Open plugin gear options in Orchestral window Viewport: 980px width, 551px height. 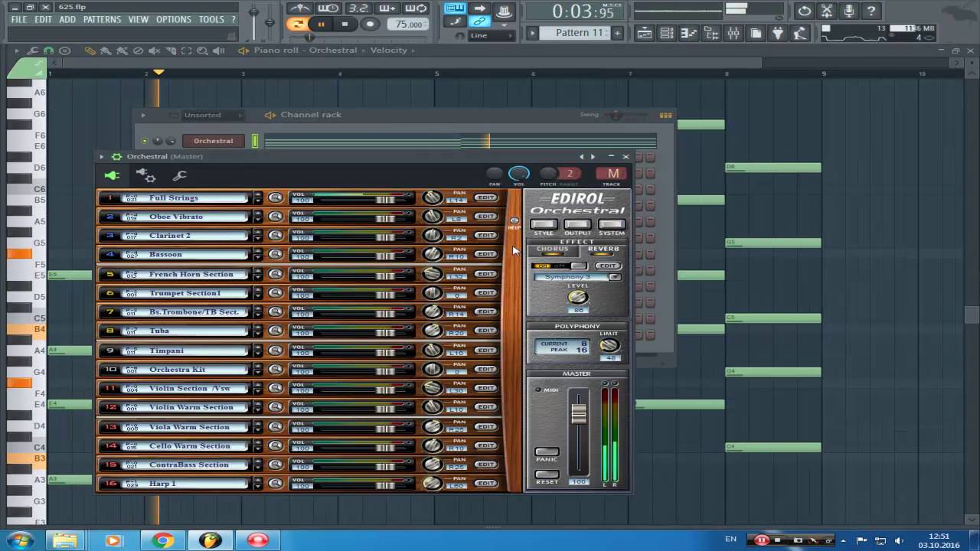pyautogui.click(x=116, y=156)
